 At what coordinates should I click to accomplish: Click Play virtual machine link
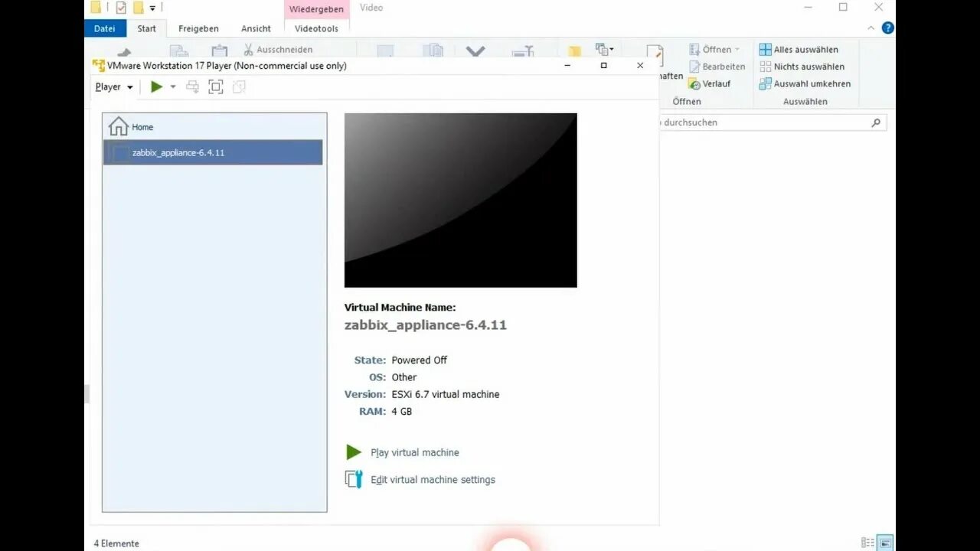pos(415,452)
